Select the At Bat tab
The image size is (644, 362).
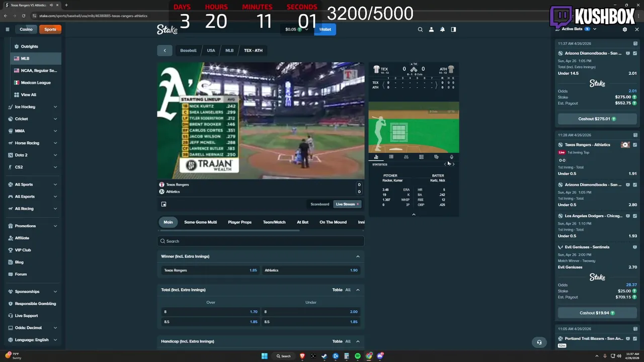point(302,222)
